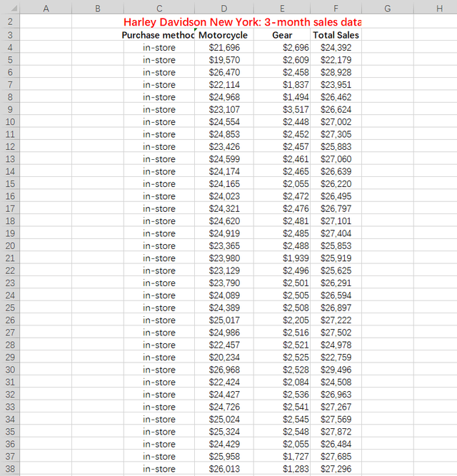Viewport: 457px width, 476px height.
Task: Select Gear cell with $3,517
Action: (x=282, y=110)
